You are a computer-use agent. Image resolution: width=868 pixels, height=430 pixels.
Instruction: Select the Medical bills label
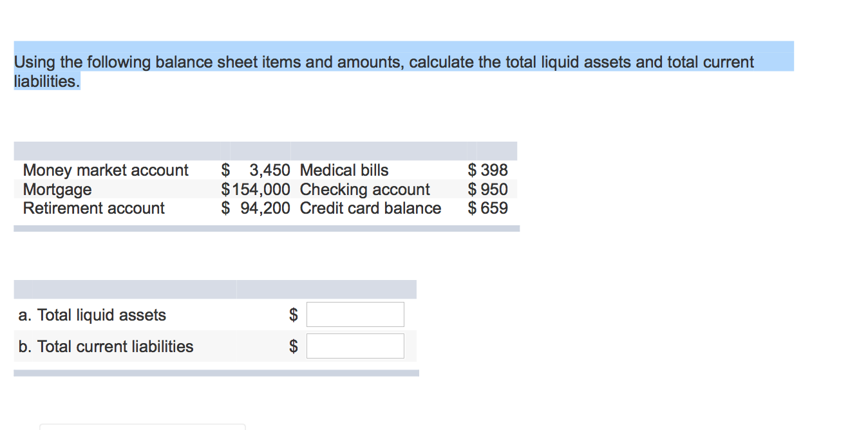click(344, 171)
